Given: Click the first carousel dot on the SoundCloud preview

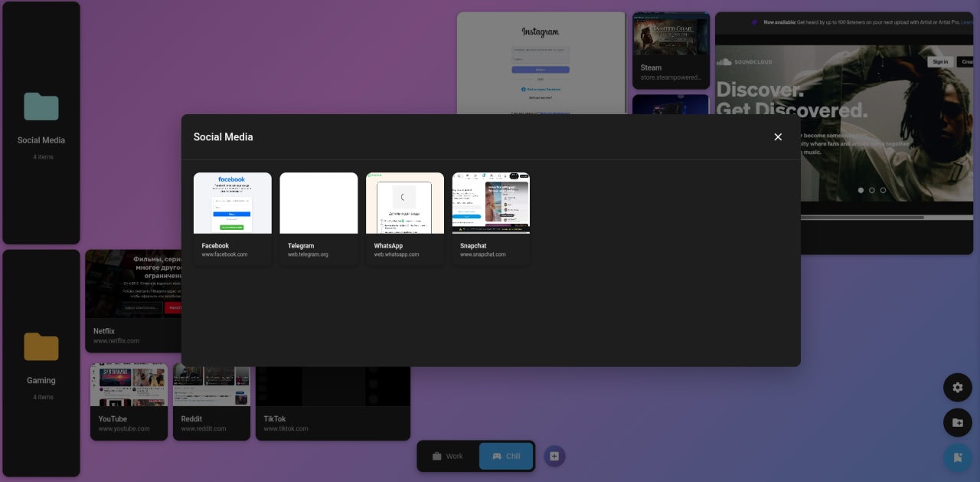Looking at the screenshot, I should pyautogui.click(x=861, y=190).
